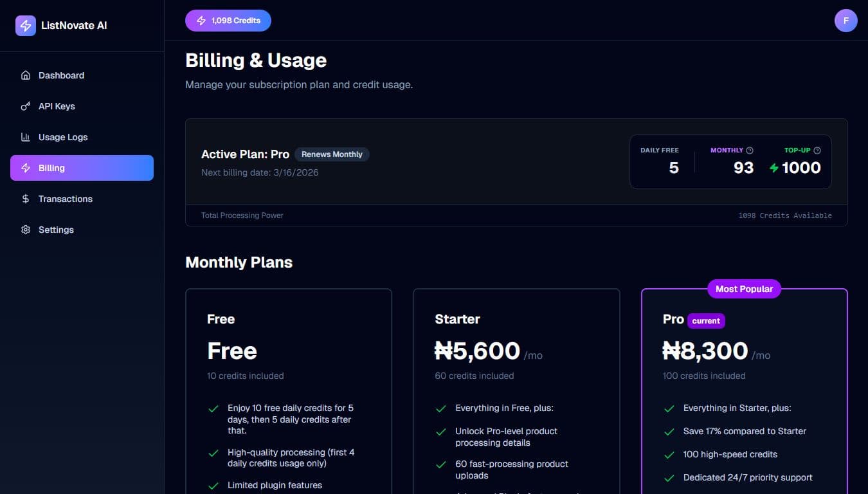Viewport: 868px width, 494px height.
Task: Click checkmark beside Limited plugin features
Action: click(x=213, y=485)
